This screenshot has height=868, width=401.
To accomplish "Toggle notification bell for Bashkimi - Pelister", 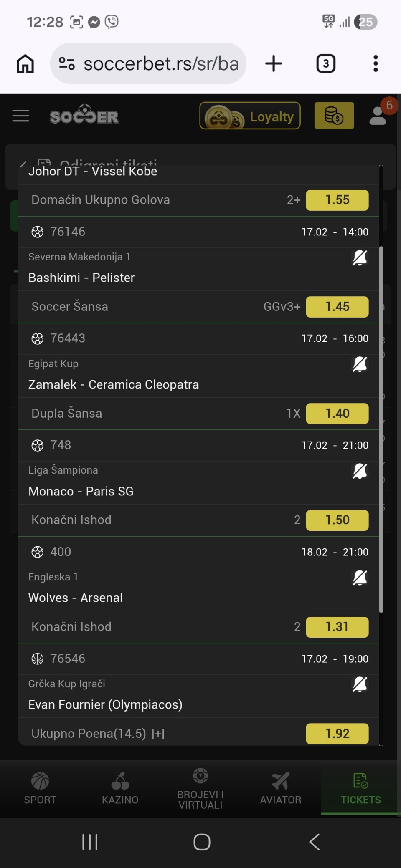I will 360,258.
